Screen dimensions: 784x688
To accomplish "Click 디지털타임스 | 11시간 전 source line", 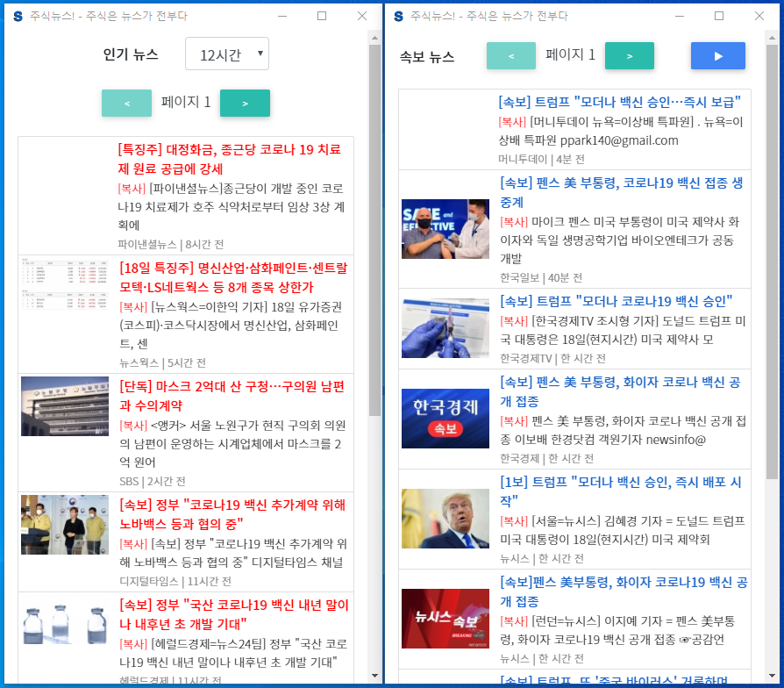I will click(x=175, y=582).
